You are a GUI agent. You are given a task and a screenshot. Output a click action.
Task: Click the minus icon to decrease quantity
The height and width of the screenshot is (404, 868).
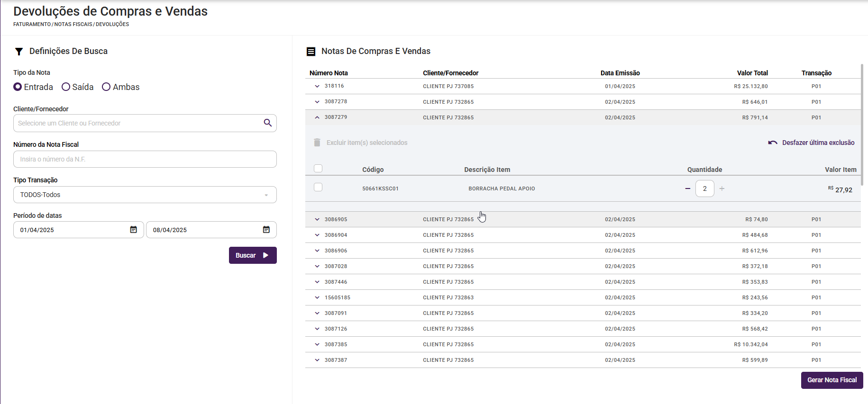[x=688, y=189]
